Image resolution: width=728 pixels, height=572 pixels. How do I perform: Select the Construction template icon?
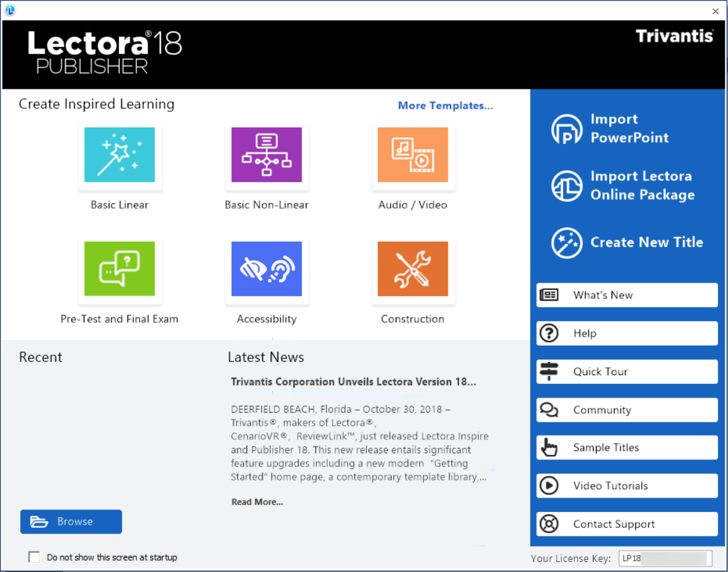pos(413,269)
